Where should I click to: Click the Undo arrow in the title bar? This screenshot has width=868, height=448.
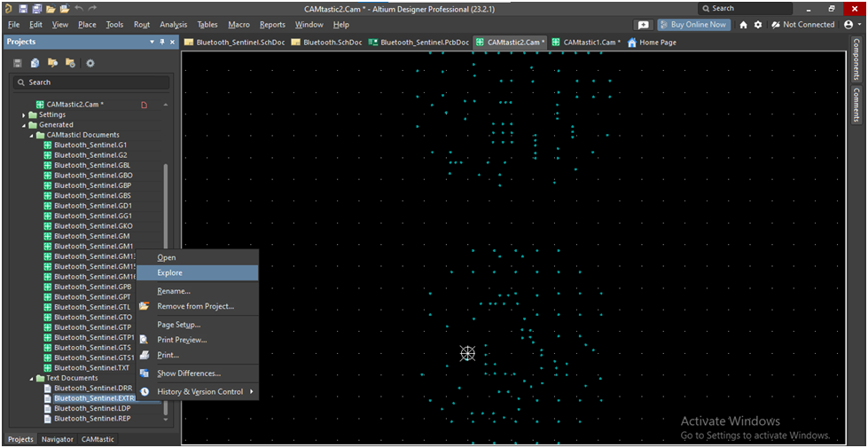pyautogui.click(x=79, y=8)
